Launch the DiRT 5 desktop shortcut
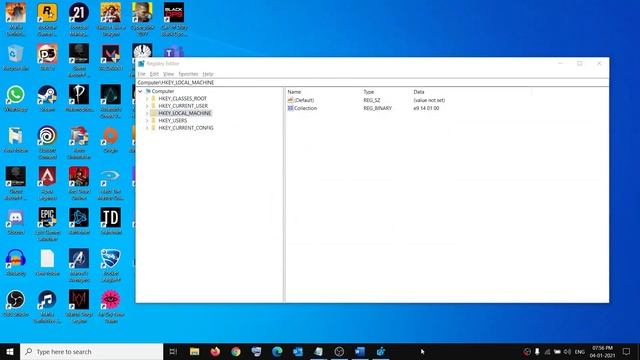 [47, 57]
